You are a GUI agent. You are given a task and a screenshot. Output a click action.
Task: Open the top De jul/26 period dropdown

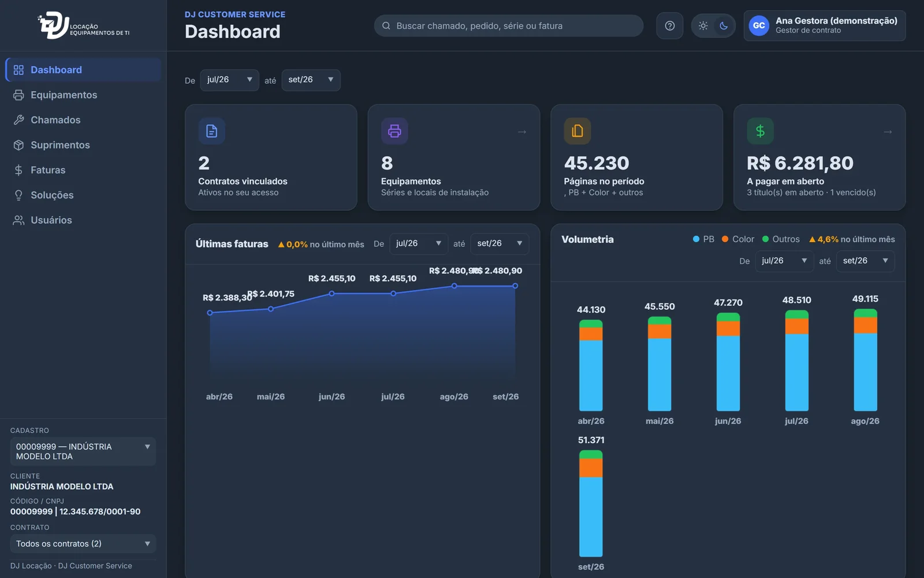click(x=229, y=80)
